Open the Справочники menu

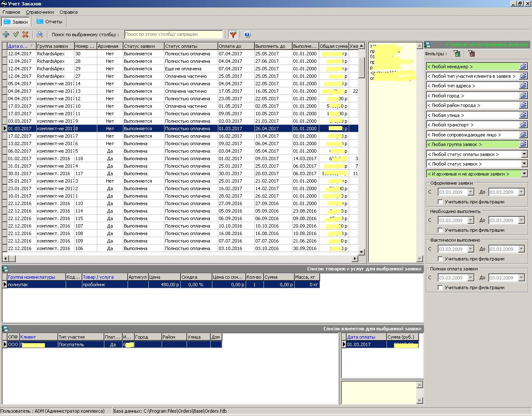coord(40,12)
